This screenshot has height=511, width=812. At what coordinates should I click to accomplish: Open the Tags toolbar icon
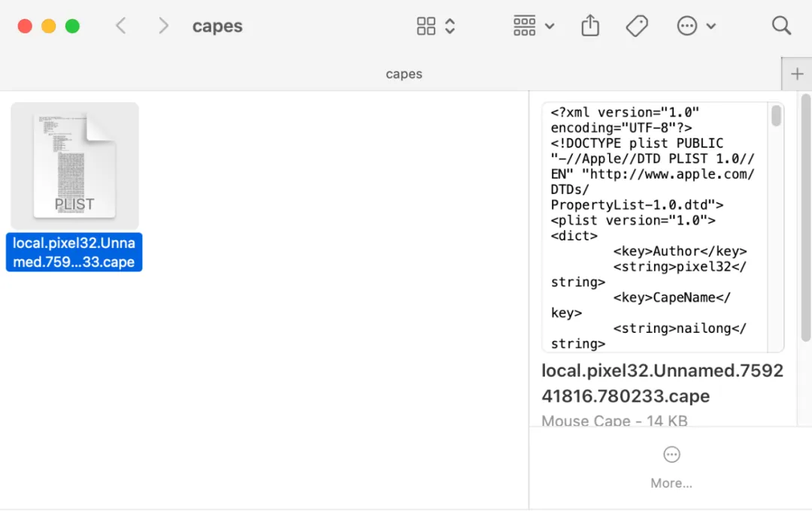(637, 26)
